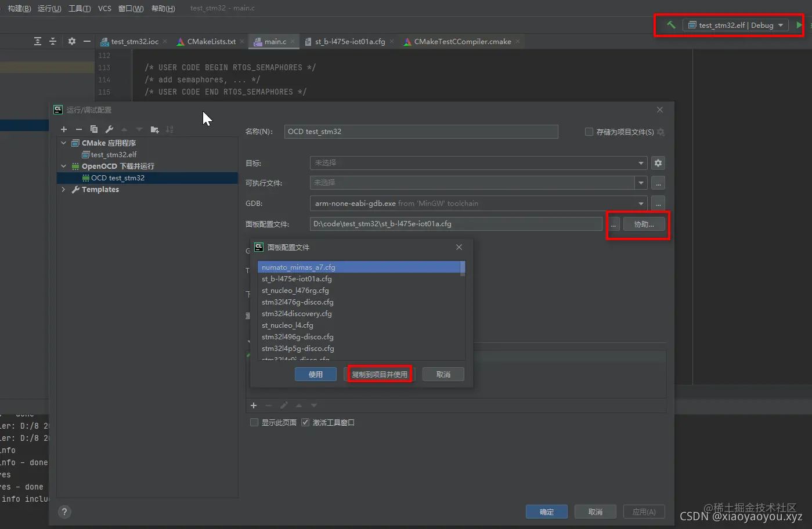Click the config list scrollbar thumb
812x529 pixels.
pos(463,269)
